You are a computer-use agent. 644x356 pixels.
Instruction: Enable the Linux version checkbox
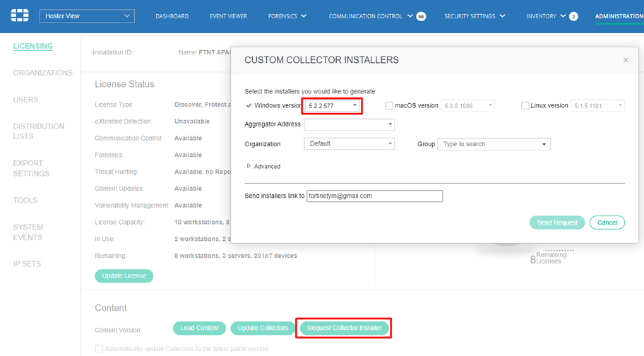(525, 106)
